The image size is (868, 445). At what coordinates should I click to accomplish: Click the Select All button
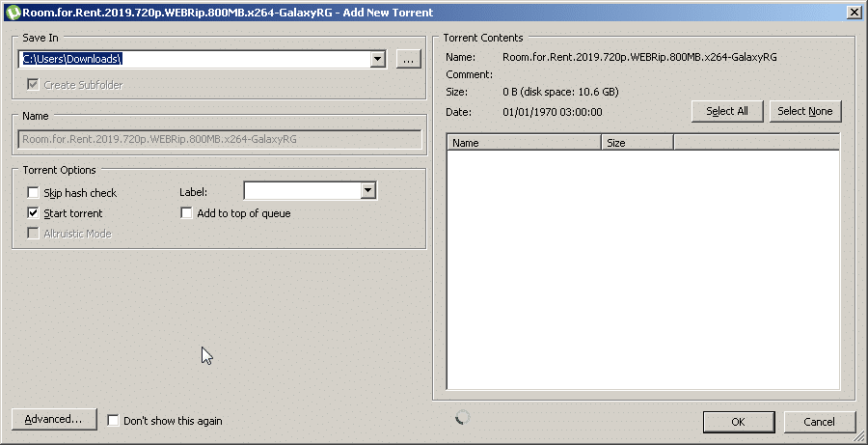point(727,111)
